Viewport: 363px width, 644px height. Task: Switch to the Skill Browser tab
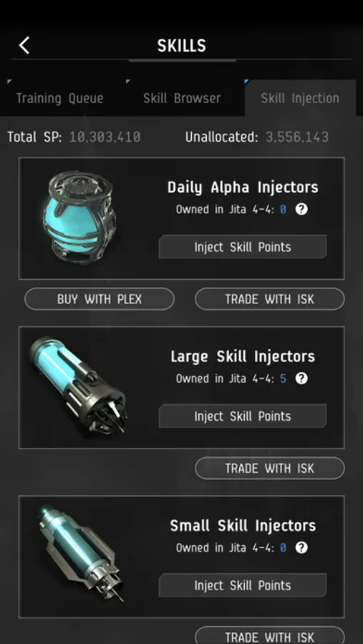pyautogui.click(x=182, y=98)
